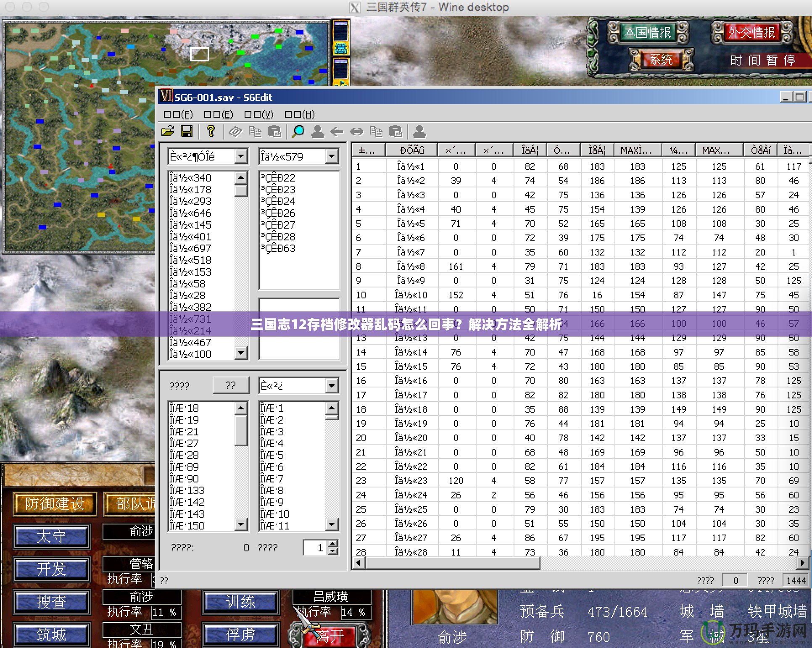The height and width of the screenshot is (648, 812).
Task: Click the floppy disk save icon
Action: (186, 132)
